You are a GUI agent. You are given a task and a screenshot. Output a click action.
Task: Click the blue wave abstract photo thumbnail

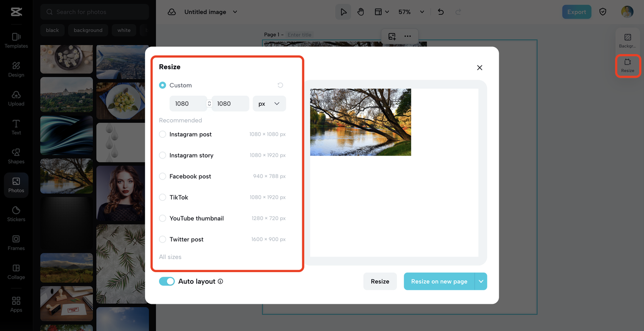[x=66, y=135]
